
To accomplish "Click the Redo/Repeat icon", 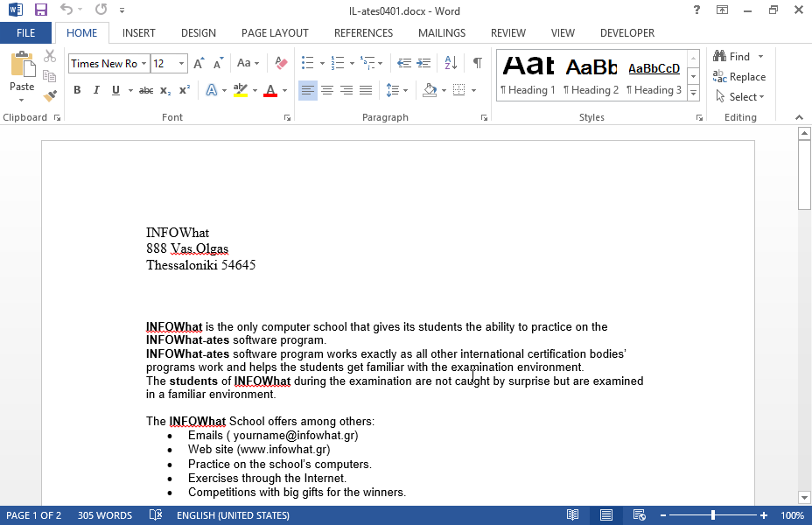I will click(101, 10).
